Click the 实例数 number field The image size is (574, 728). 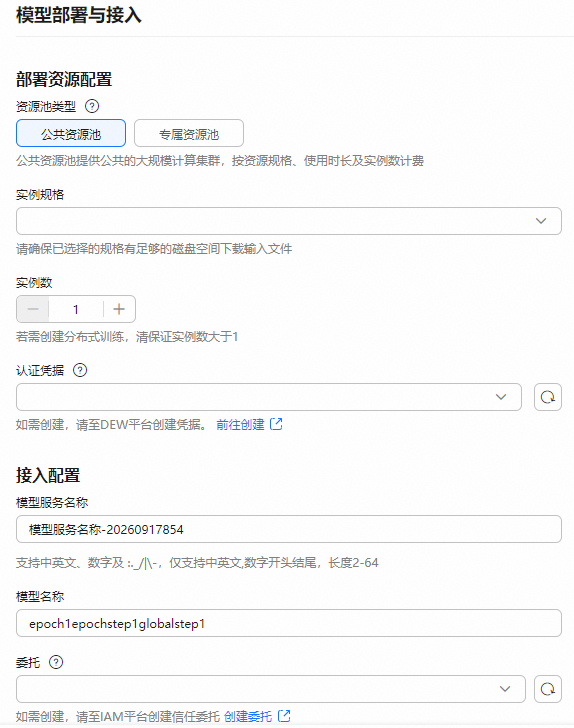[76, 309]
